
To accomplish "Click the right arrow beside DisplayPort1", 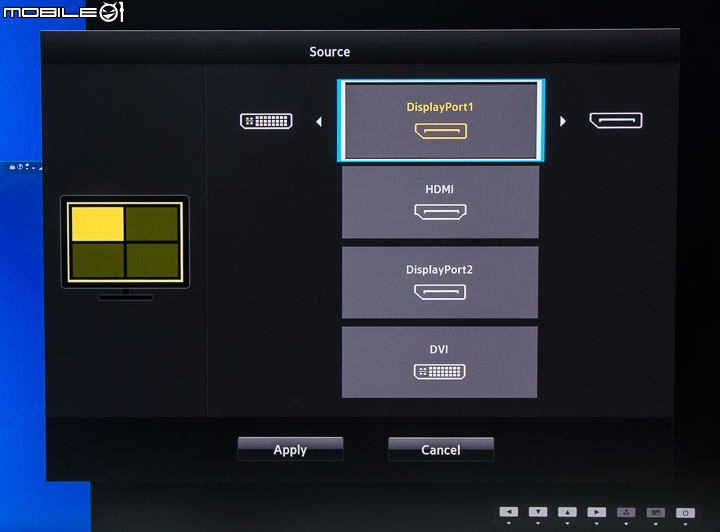I will (562, 121).
